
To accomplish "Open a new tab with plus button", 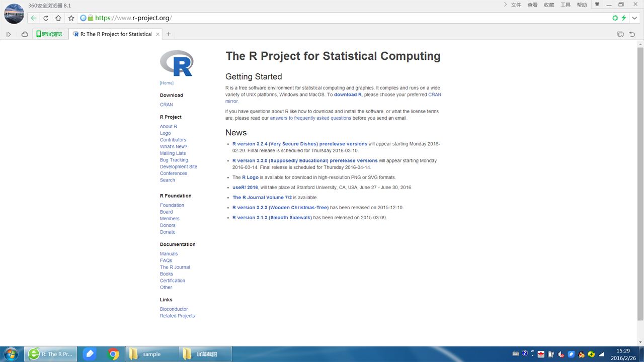I will coord(169,34).
